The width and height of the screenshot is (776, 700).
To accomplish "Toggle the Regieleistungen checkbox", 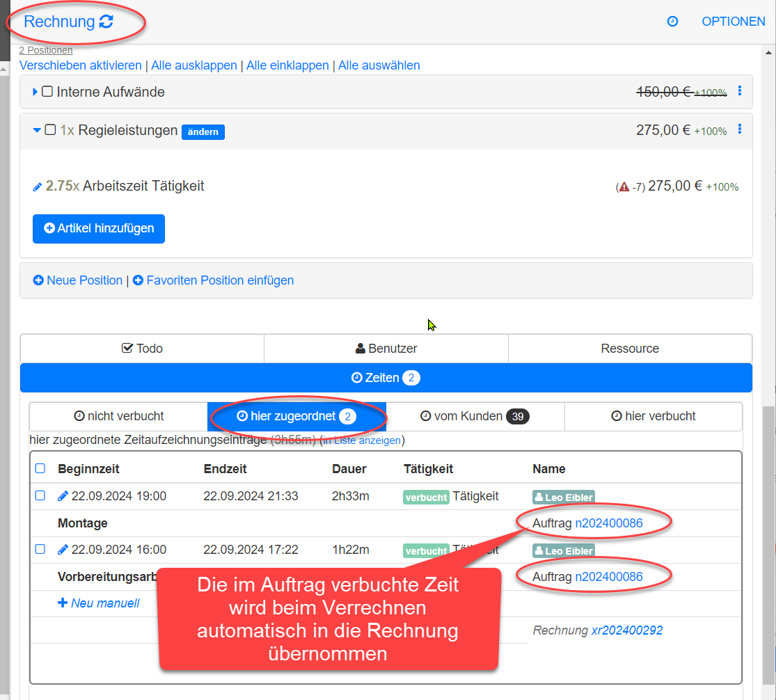I will [51, 129].
